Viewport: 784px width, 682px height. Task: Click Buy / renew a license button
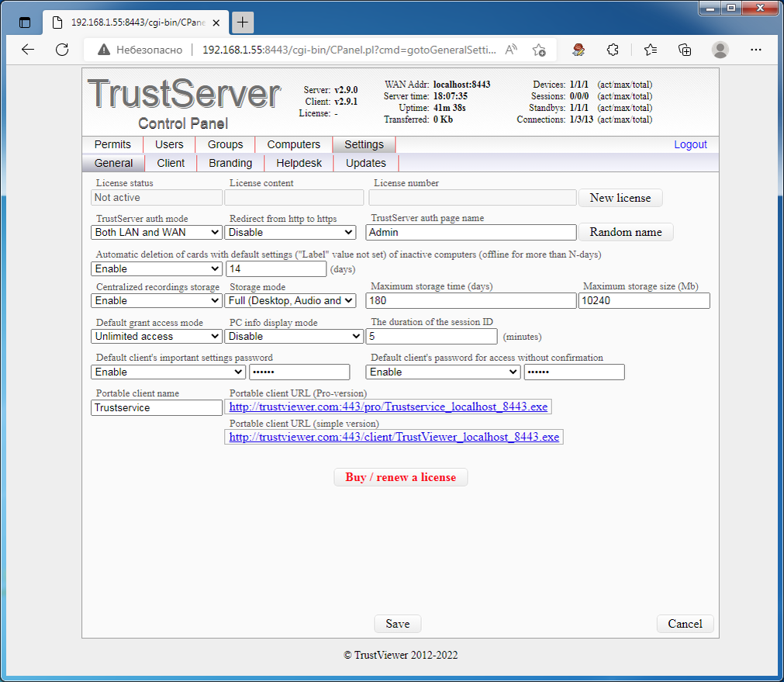pyautogui.click(x=400, y=477)
